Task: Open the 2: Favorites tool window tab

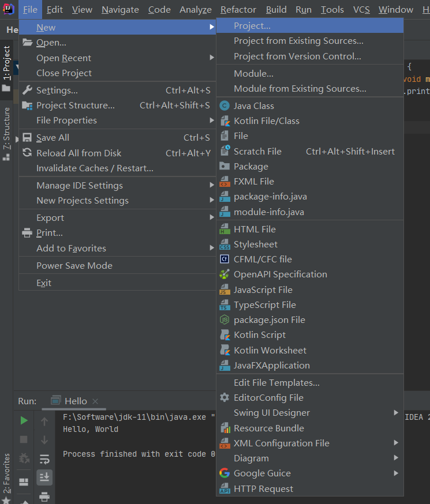Action: (x=6, y=477)
